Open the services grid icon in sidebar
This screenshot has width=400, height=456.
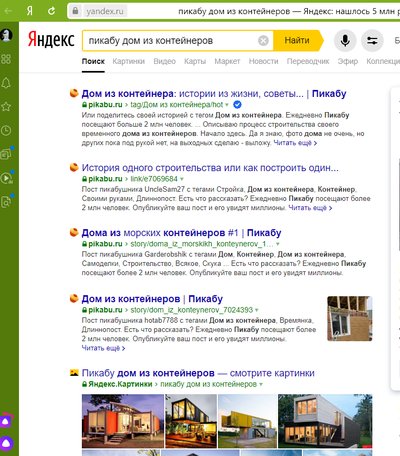point(6,59)
